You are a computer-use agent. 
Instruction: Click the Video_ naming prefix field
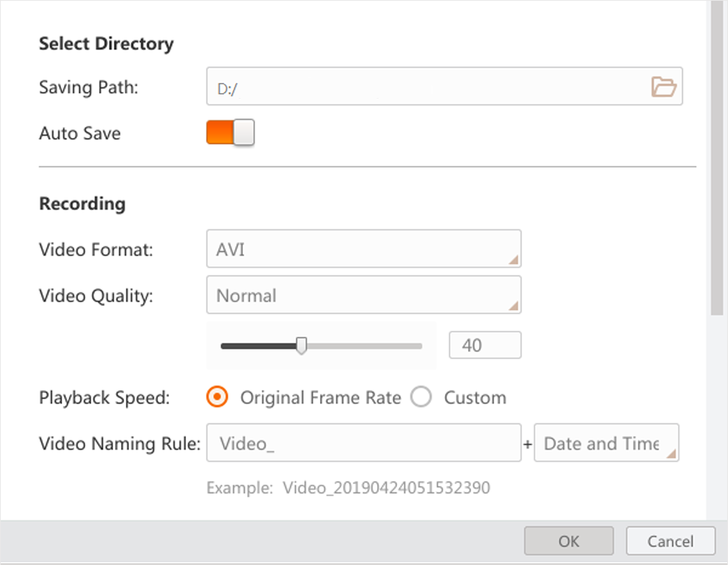[x=363, y=443]
